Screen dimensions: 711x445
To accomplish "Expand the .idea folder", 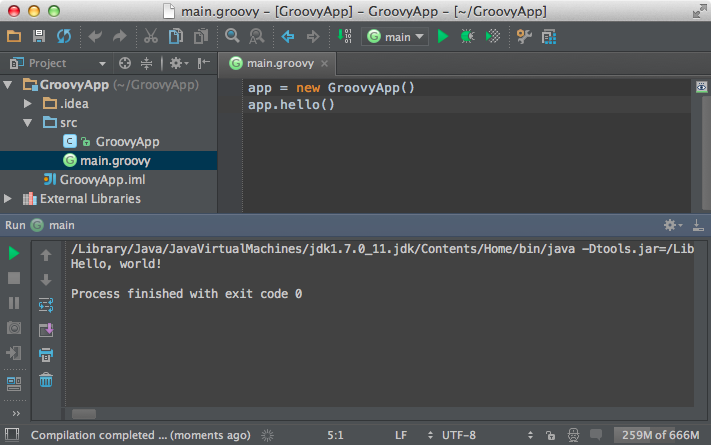I will point(28,104).
